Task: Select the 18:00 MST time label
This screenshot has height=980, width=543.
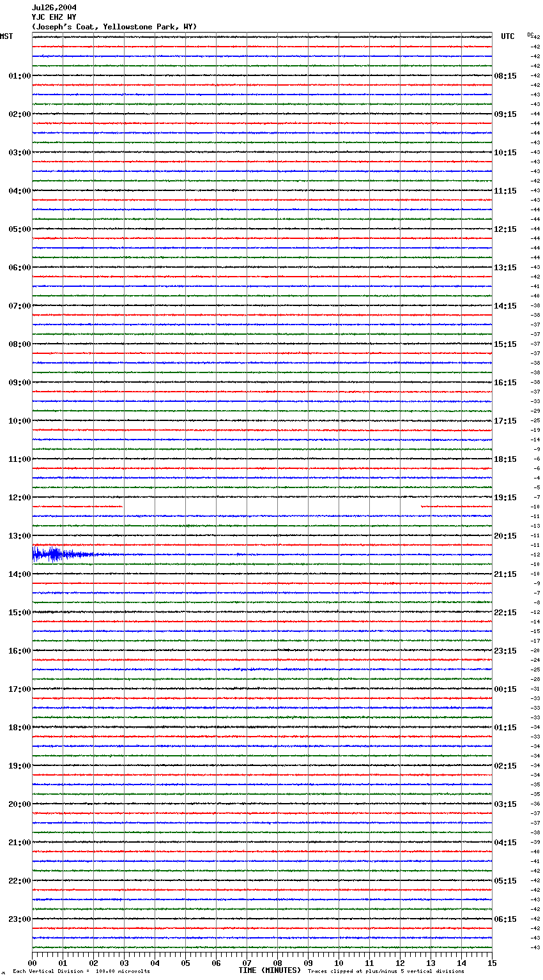Action: [x=20, y=728]
